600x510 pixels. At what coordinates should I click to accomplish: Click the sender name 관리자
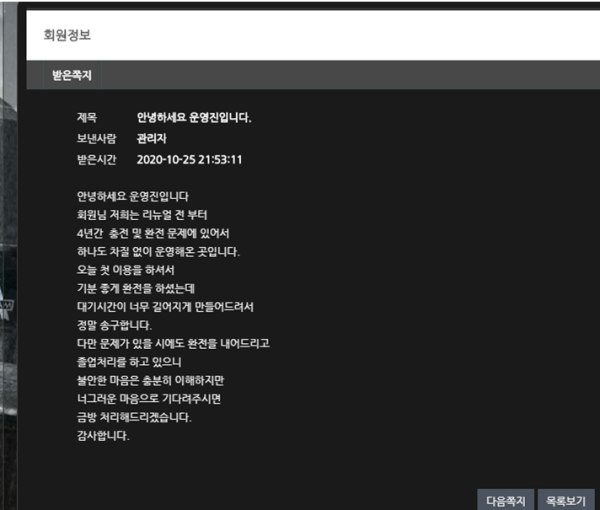click(152, 139)
